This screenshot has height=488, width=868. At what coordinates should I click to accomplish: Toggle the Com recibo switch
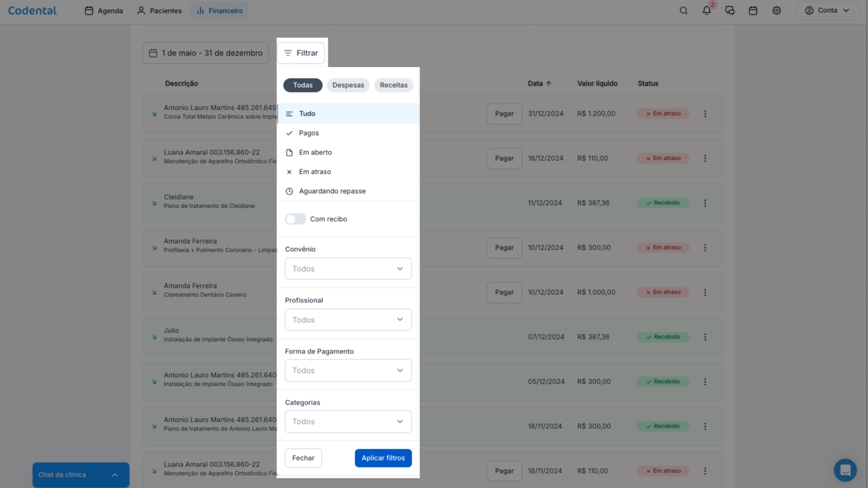coord(295,219)
